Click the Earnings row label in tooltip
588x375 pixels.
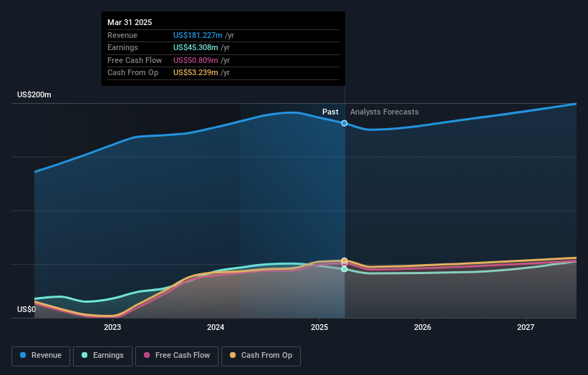tap(122, 47)
